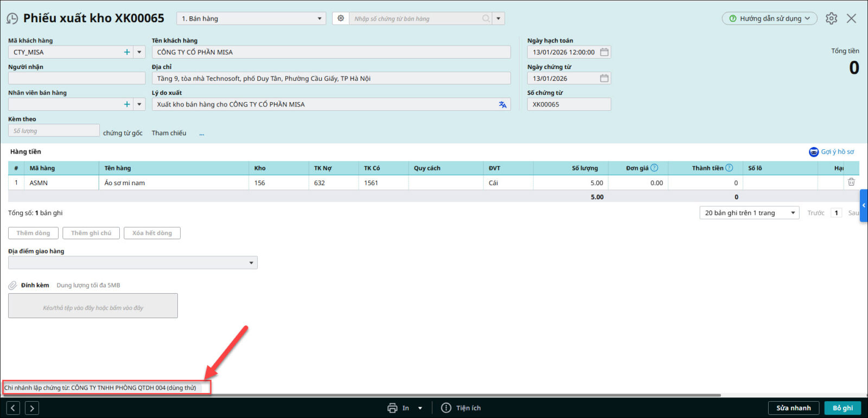Click the Đơn giá help icon
Image resolution: width=868 pixels, height=418 pixels.
click(654, 168)
